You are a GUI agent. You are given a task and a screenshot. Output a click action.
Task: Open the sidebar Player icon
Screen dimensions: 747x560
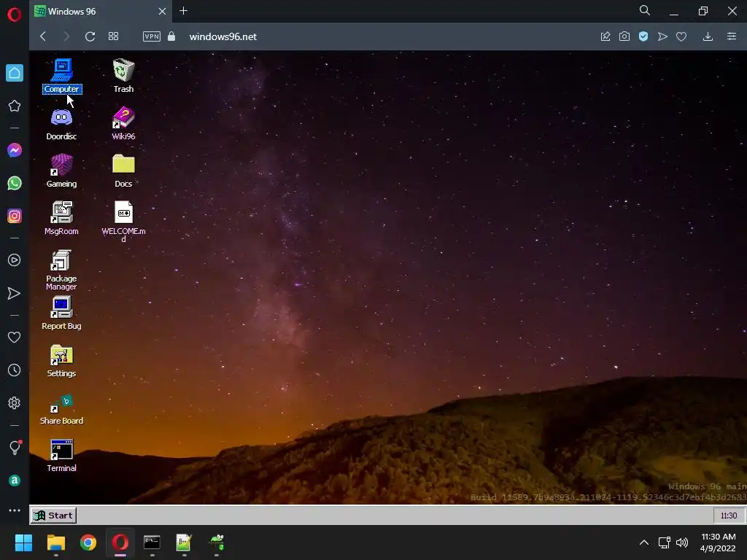pos(15,260)
